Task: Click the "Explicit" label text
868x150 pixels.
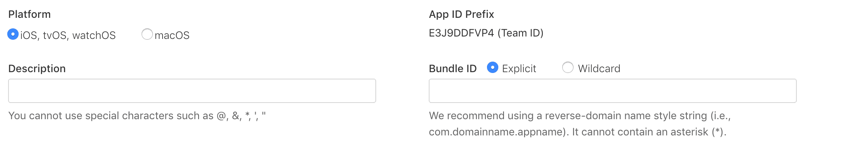Action: coord(519,69)
